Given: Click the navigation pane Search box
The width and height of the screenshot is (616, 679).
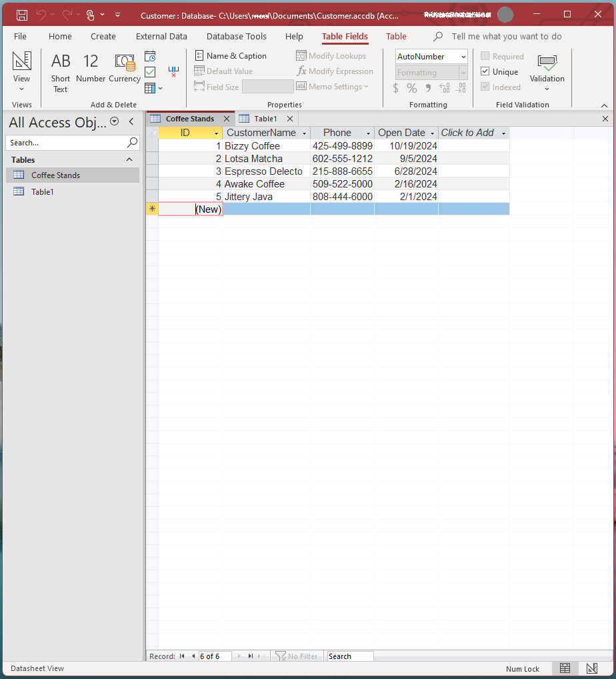Looking at the screenshot, I should 65,143.
